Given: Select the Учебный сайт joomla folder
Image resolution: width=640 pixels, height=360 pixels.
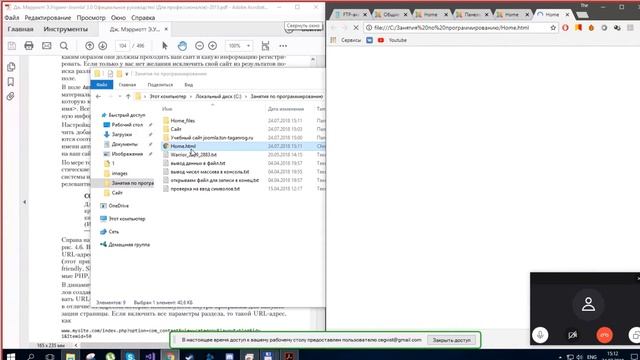Looking at the screenshot, I should click(x=211, y=138).
